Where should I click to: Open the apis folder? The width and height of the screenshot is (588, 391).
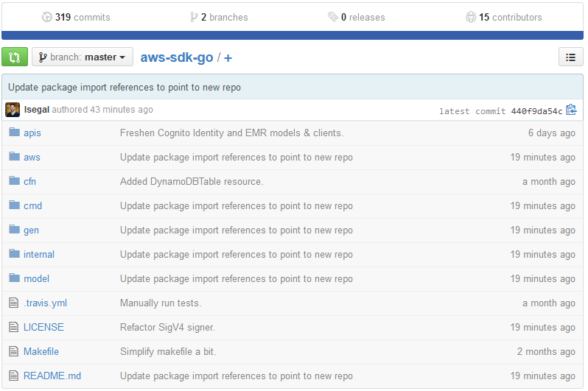32,133
